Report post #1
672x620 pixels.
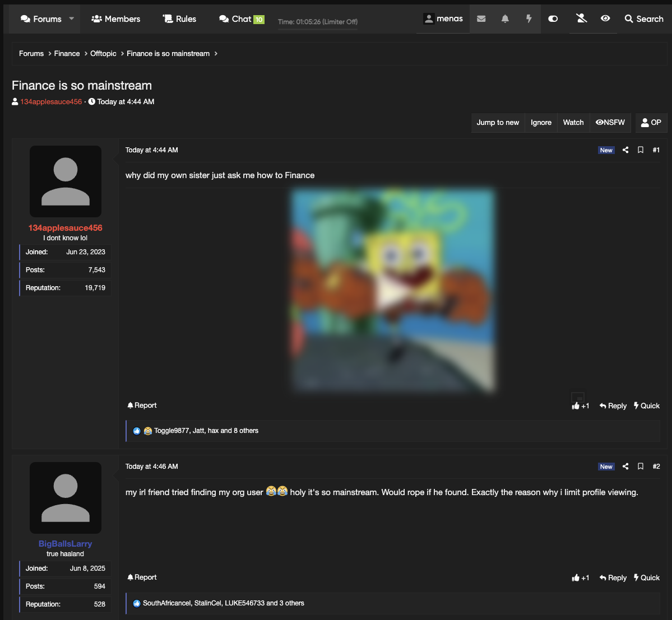pos(142,405)
